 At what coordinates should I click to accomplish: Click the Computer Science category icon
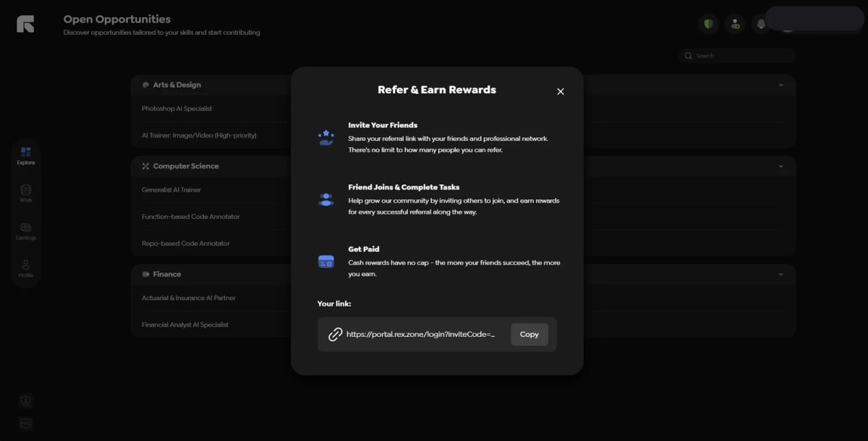click(145, 166)
